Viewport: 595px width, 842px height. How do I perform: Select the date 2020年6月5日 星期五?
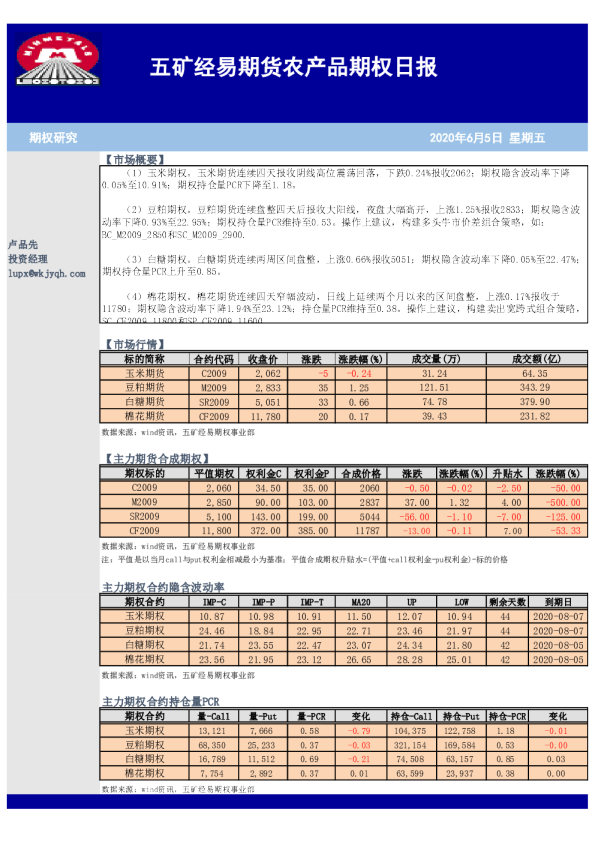tap(487, 138)
